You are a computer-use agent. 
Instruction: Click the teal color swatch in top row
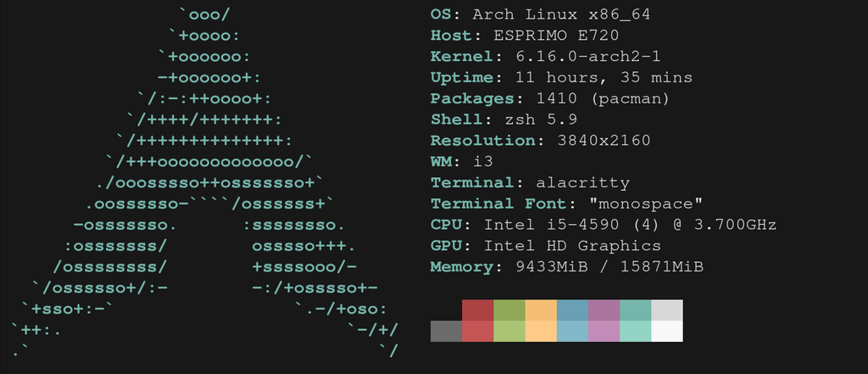coord(636,310)
